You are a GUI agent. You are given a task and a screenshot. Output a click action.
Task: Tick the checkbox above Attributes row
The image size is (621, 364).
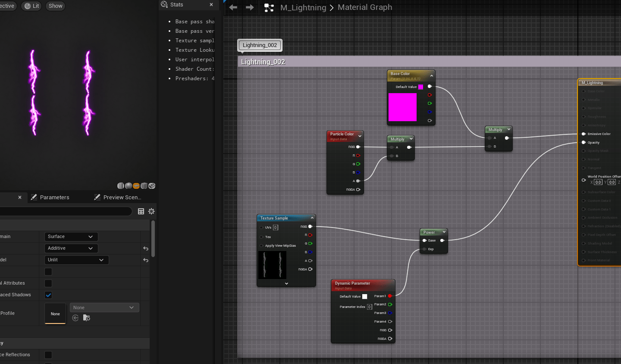coord(48,272)
